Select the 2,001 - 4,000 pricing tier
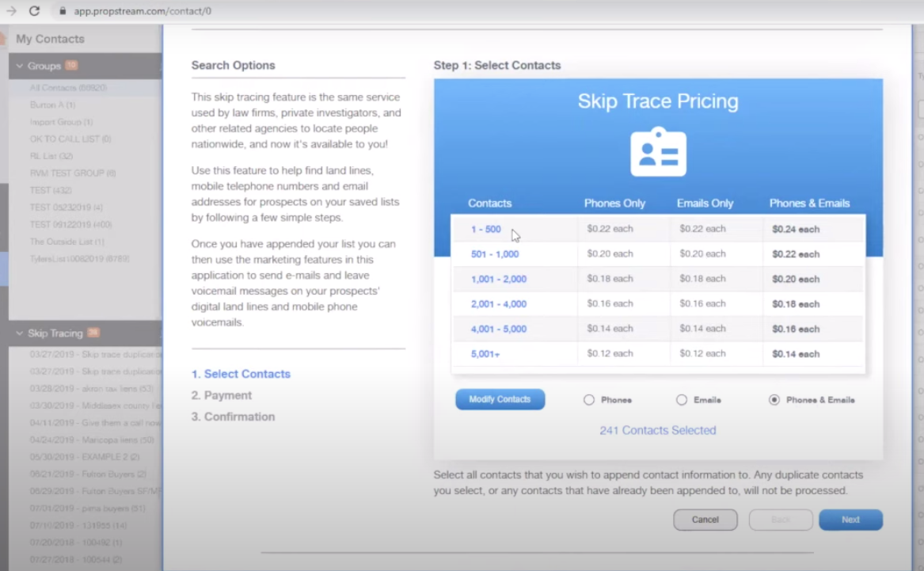The image size is (924, 571). coord(499,304)
